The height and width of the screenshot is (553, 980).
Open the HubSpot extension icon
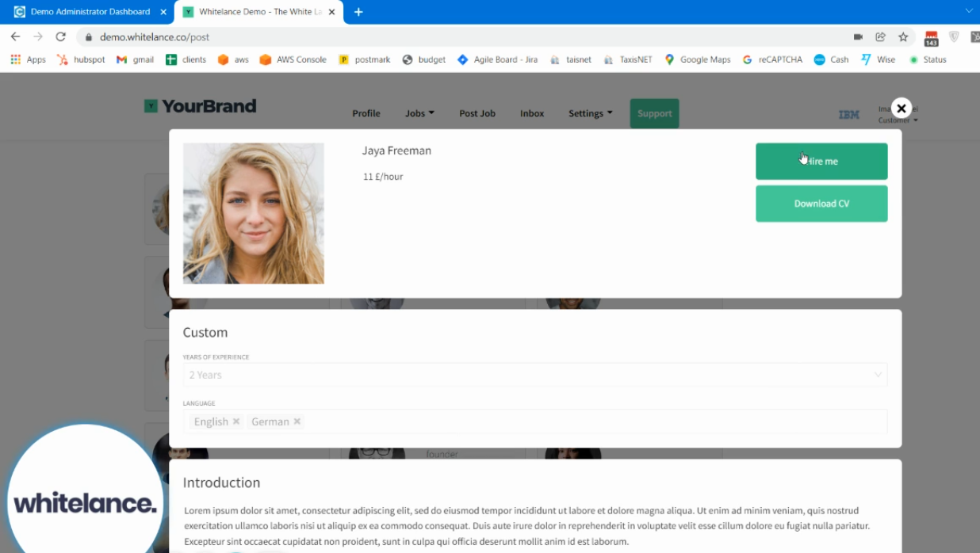(x=975, y=37)
